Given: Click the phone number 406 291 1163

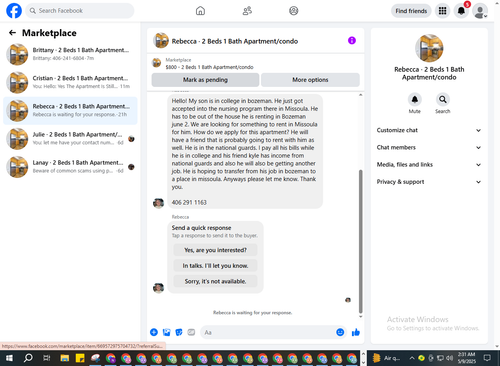Looking at the screenshot, I should tap(189, 202).
